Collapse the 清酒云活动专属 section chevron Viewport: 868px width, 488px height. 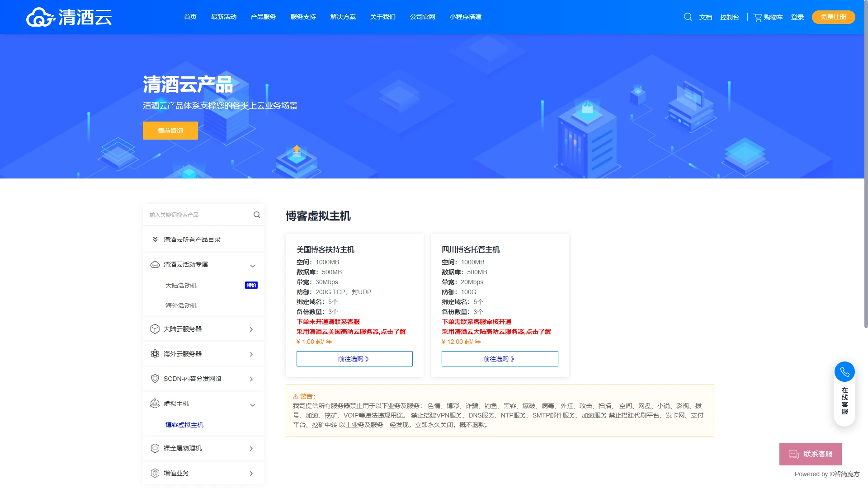[x=253, y=266]
